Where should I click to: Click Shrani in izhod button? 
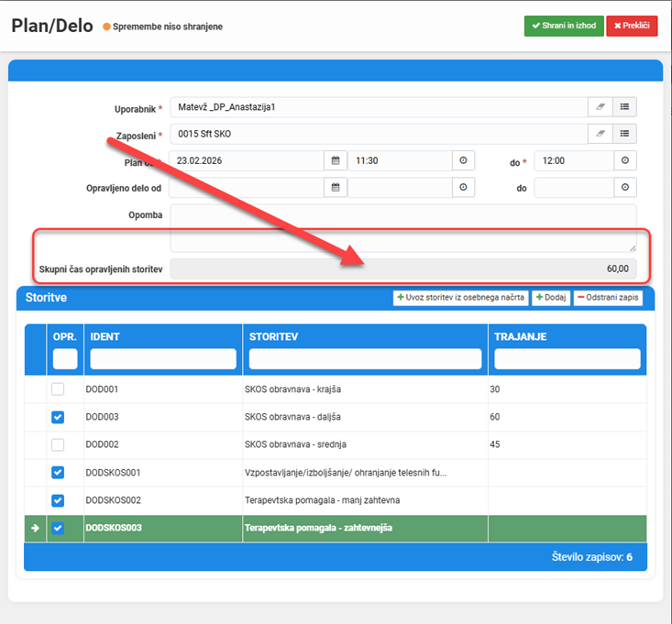point(564,26)
